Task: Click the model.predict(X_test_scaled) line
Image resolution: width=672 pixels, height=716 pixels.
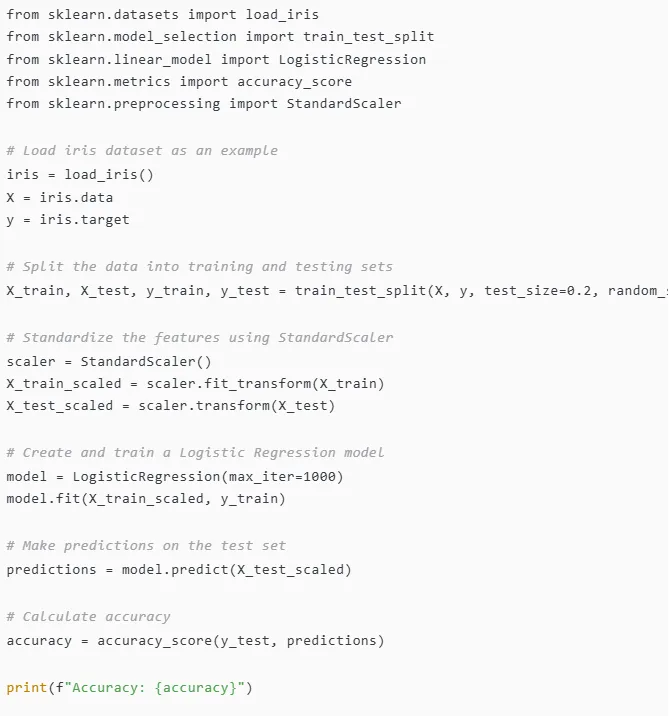Action: tap(179, 570)
